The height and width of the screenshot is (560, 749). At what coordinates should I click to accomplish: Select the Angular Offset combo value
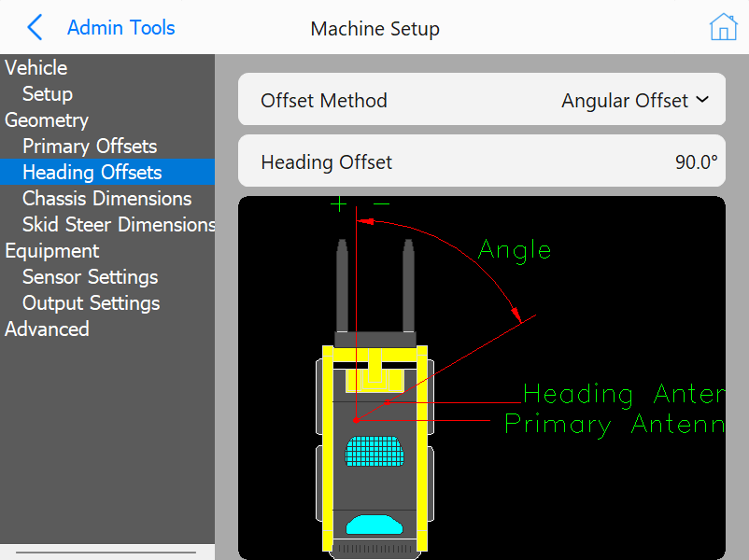click(x=625, y=101)
